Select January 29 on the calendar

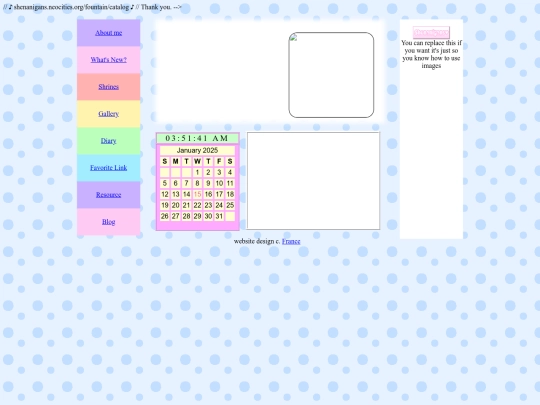tap(197, 216)
